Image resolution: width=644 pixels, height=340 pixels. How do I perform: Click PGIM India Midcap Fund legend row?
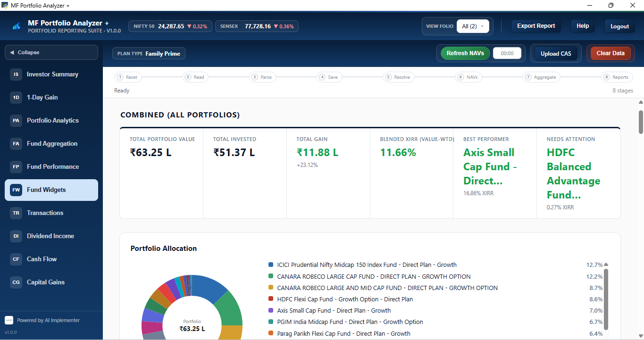[x=435, y=322]
